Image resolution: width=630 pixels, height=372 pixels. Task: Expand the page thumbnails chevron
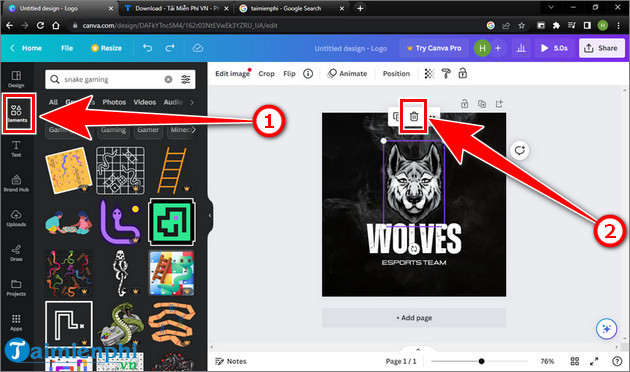coord(418,350)
